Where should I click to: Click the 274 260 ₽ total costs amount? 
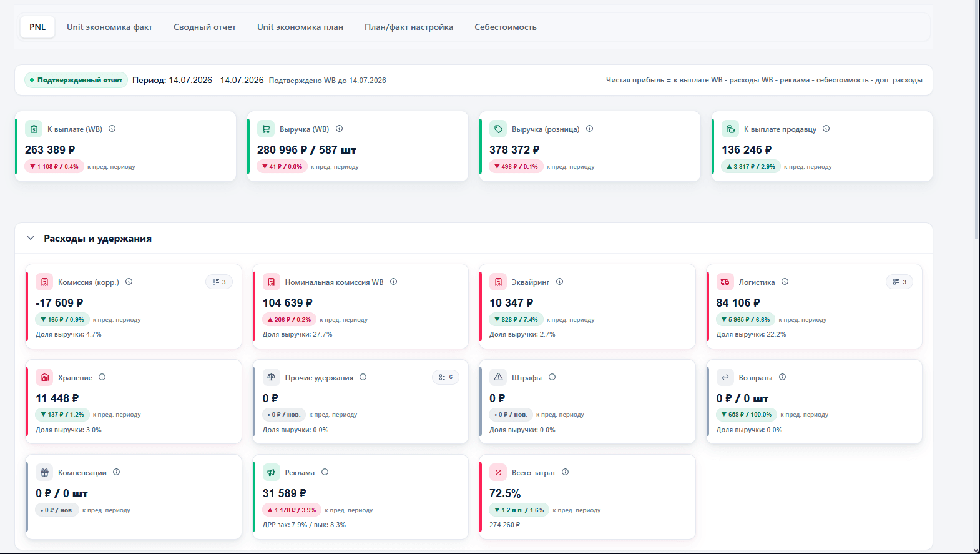tap(504, 525)
